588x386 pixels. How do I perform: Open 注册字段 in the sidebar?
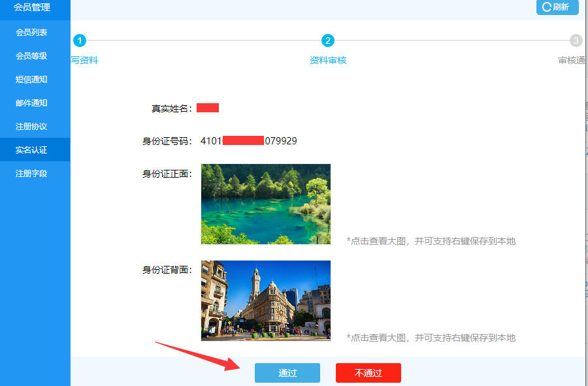[32, 174]
